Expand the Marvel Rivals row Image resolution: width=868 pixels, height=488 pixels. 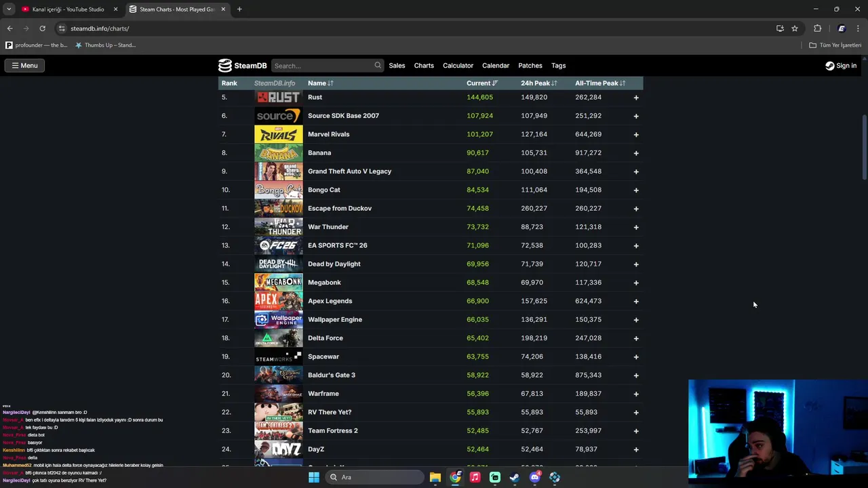(636, 134)
